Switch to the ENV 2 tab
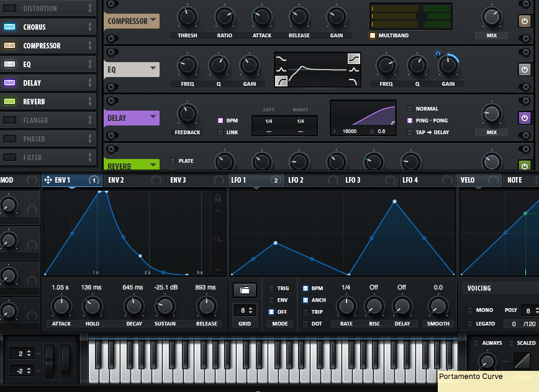 tap(117, 180)
